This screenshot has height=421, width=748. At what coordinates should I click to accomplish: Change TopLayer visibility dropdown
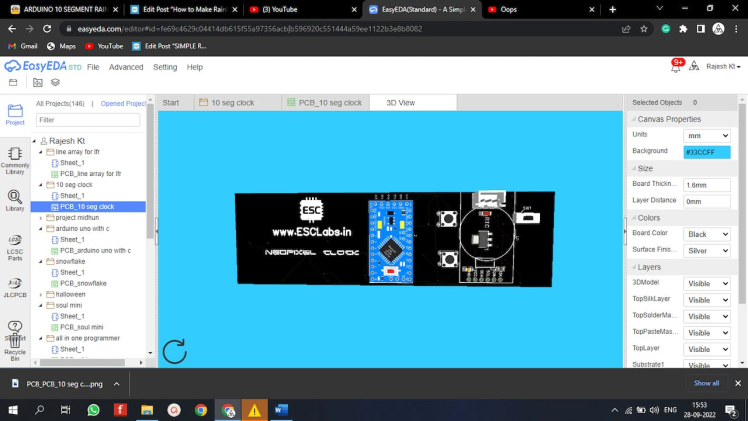point(706,349)
